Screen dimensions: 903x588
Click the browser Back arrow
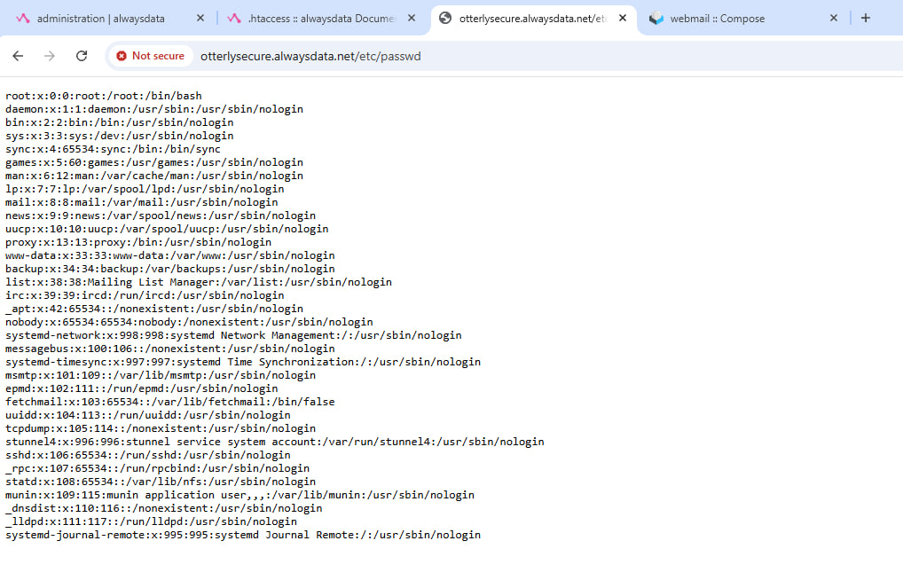point(18,56)
